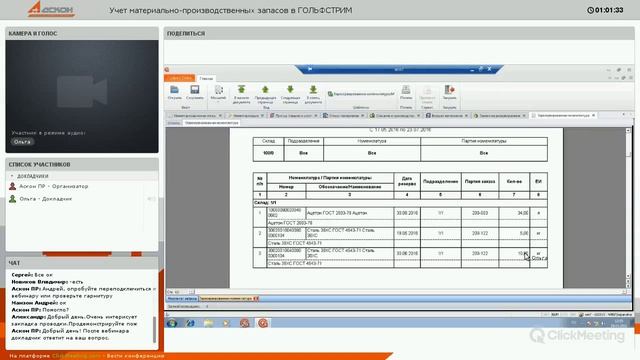Click the Кол-во column header
This screenshot has width=640, height=360.
click(514, 181)
